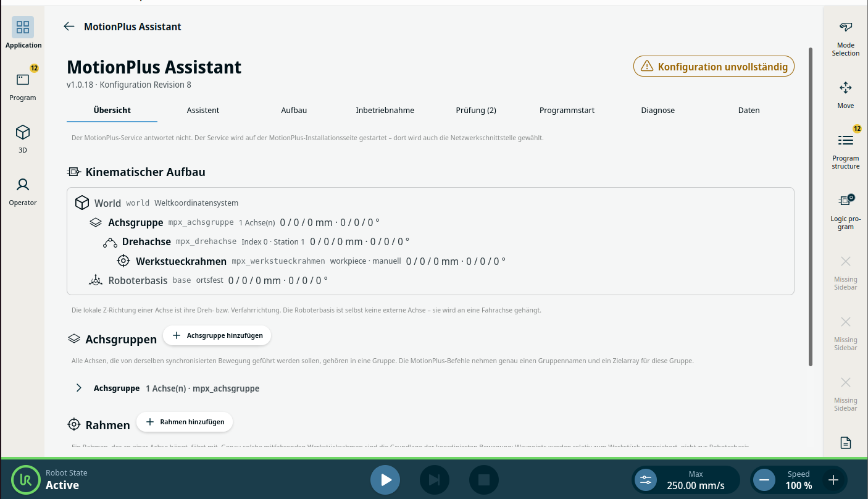
Task: Click the Robot State circular icon
Action: tap(26, 480)
